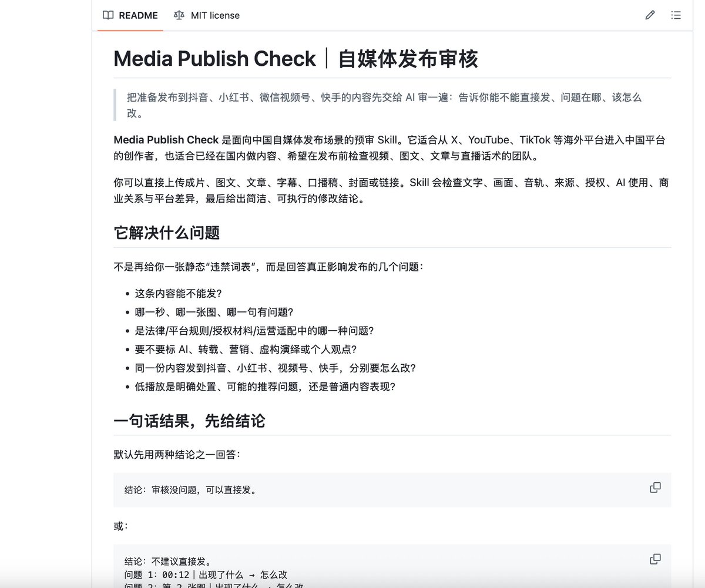Click bold 'Media Publish Check' in the intro paragraph
This screenshot has height=588, width=705.
coord(166,140)
